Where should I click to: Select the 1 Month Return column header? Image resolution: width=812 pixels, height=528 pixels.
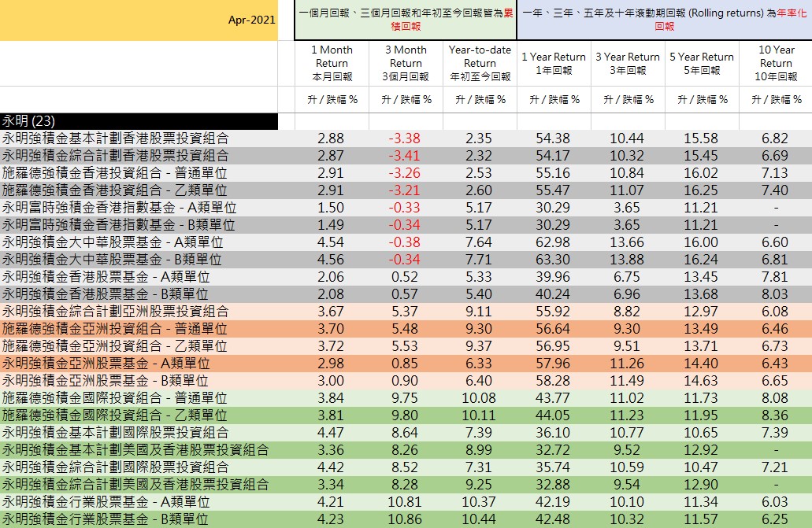(332, 63)
